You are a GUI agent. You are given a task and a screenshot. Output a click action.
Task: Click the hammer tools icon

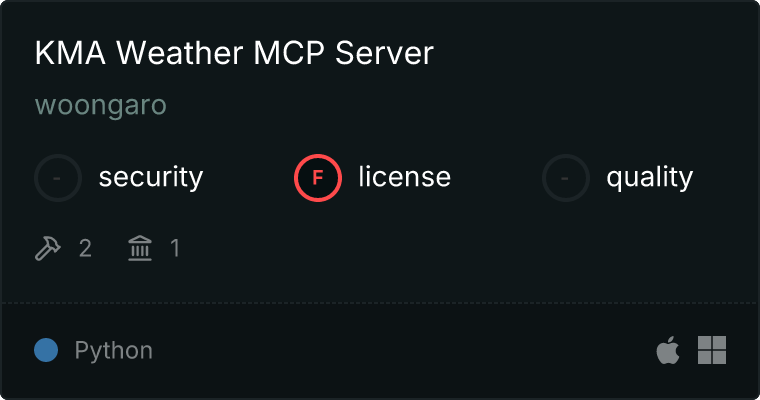coord(48,248)
